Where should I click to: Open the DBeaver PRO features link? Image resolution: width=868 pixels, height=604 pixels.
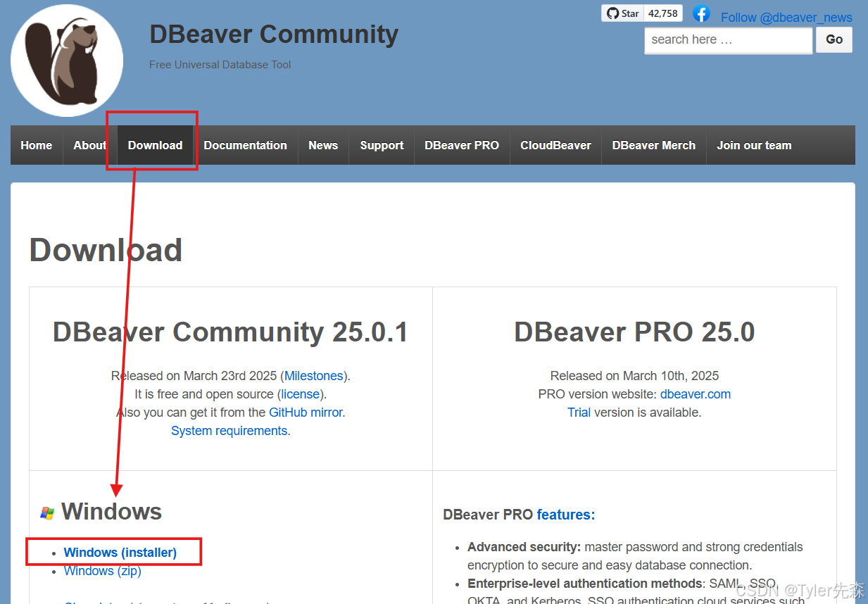point(566,515)
